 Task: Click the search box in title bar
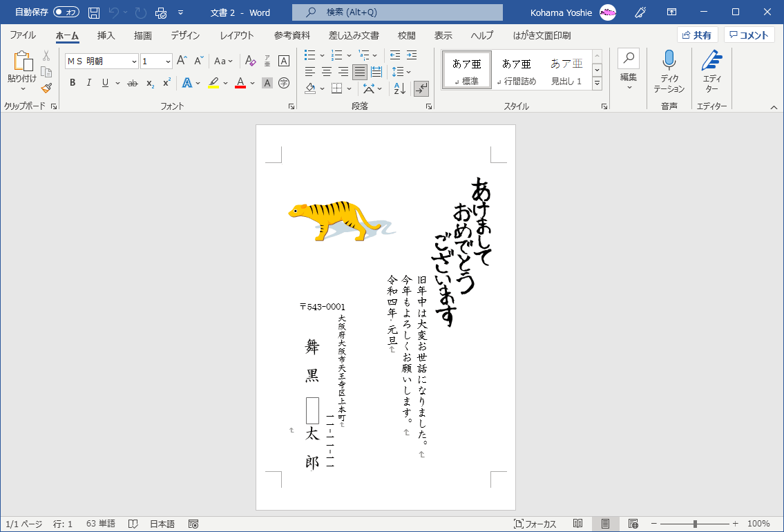coord(397,12)
